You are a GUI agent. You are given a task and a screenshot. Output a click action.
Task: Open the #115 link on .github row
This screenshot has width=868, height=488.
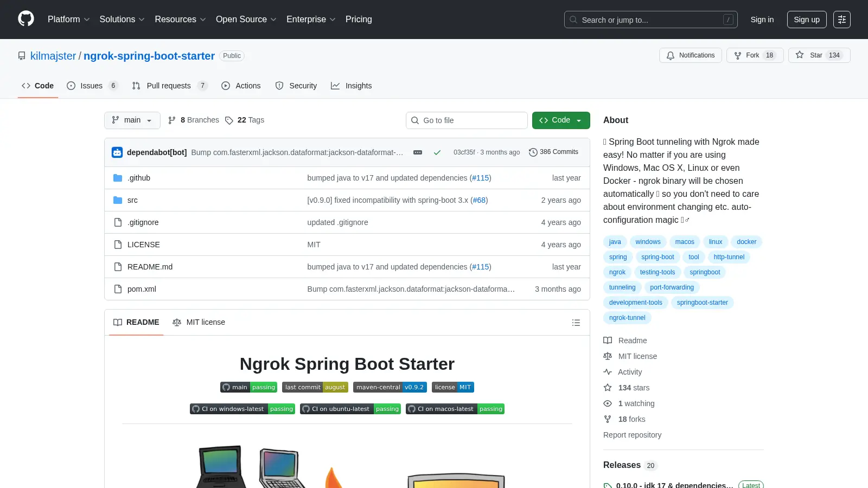click(480, 178)
